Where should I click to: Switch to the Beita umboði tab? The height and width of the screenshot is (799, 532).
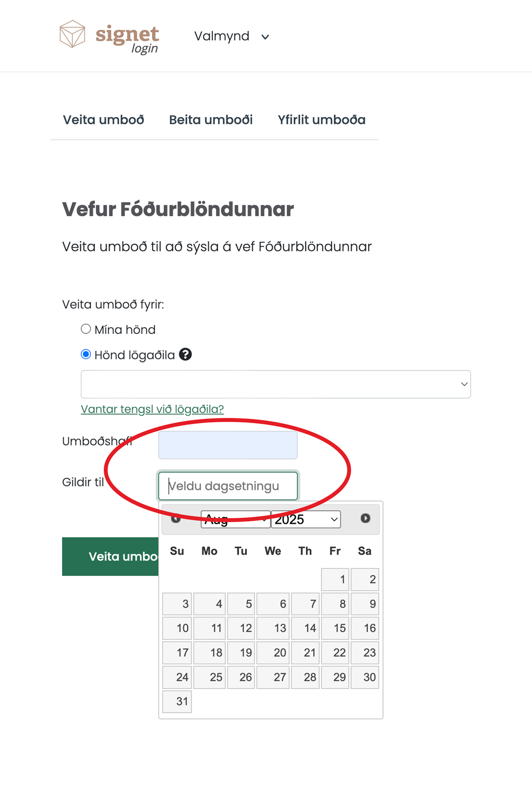211,120
